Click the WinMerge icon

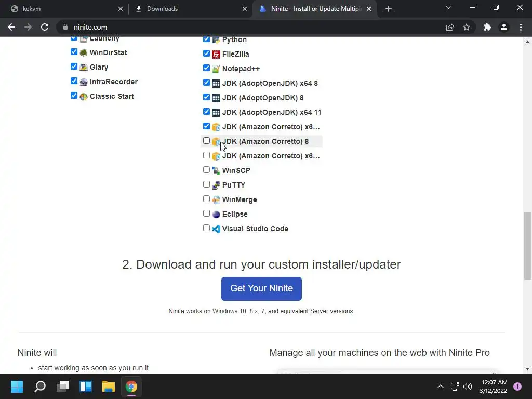tap(216, 200)
